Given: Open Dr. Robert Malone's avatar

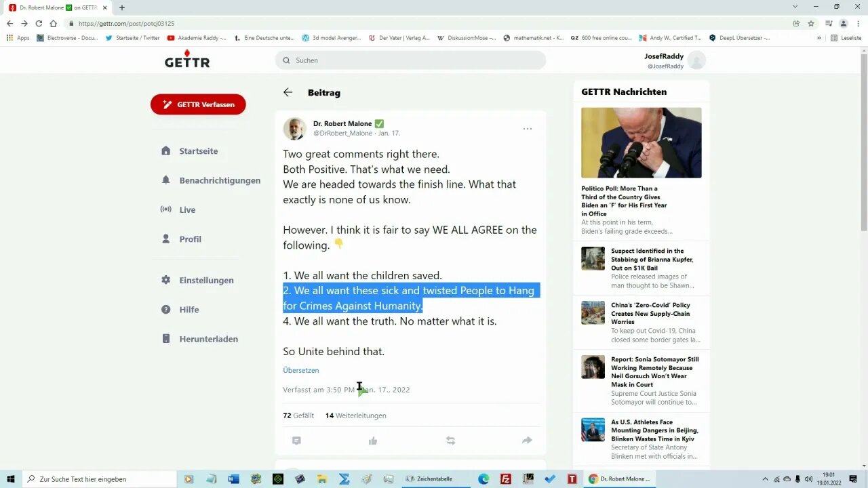Looking at the screenshot, I should [294, 128].
